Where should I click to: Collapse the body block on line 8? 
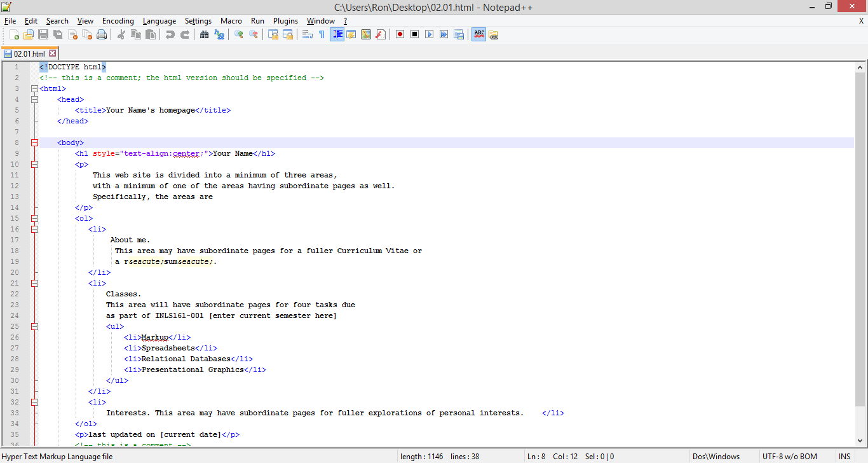pyautogui.click(x=34, y=143)
